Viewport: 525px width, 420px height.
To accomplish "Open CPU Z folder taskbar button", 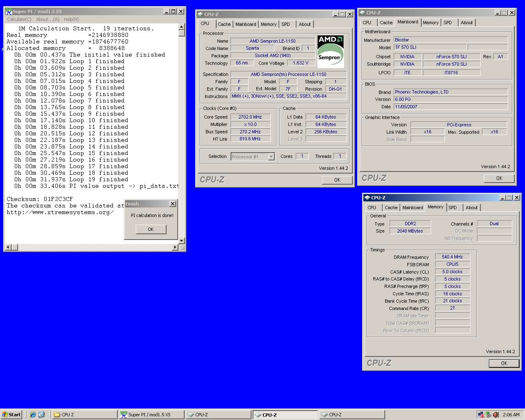I will tap(84, 415).
